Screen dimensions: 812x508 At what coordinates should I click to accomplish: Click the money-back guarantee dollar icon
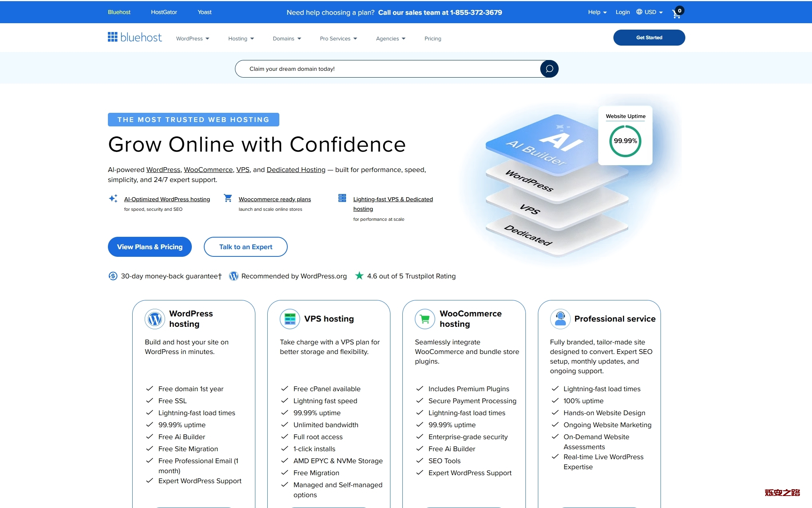click(x=113, y=276)
